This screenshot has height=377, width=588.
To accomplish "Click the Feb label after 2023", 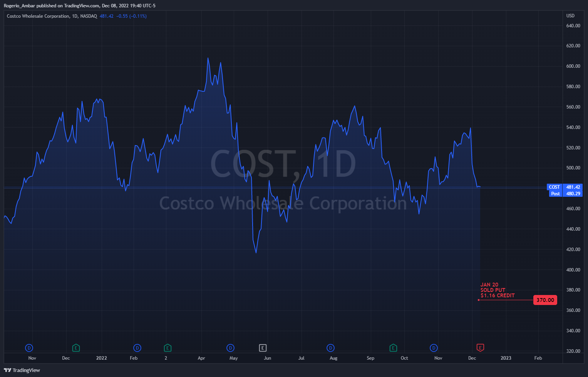I will [x=538, y=358].
